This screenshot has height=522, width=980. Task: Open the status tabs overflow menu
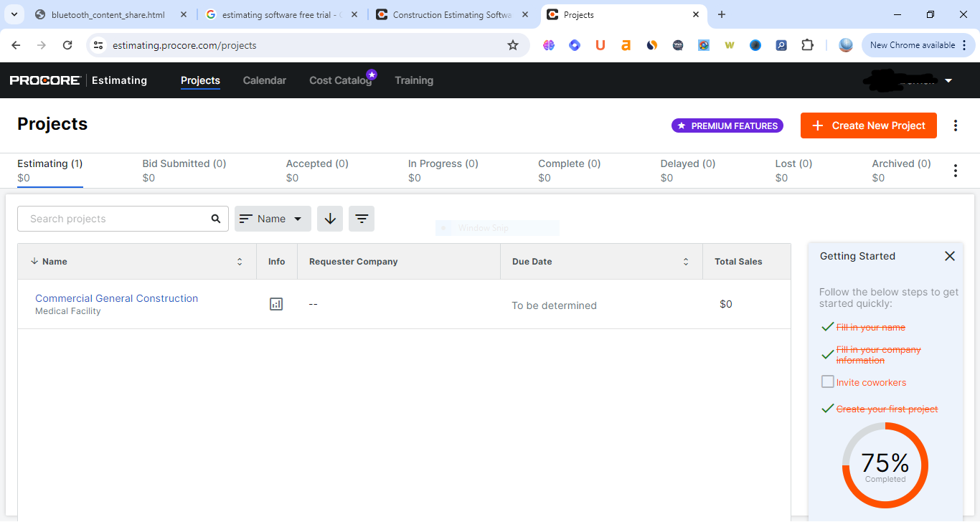(955, 171)
